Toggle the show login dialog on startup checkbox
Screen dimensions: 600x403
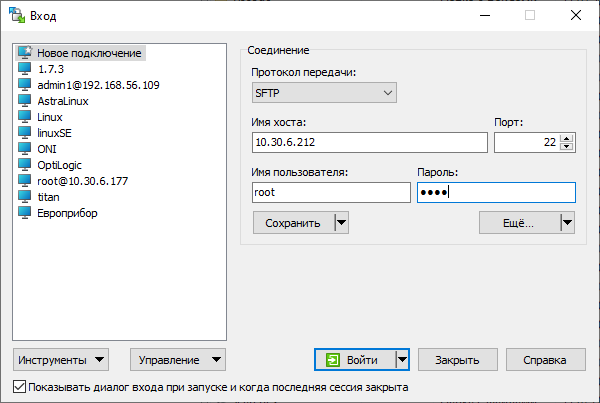[19, 387]
